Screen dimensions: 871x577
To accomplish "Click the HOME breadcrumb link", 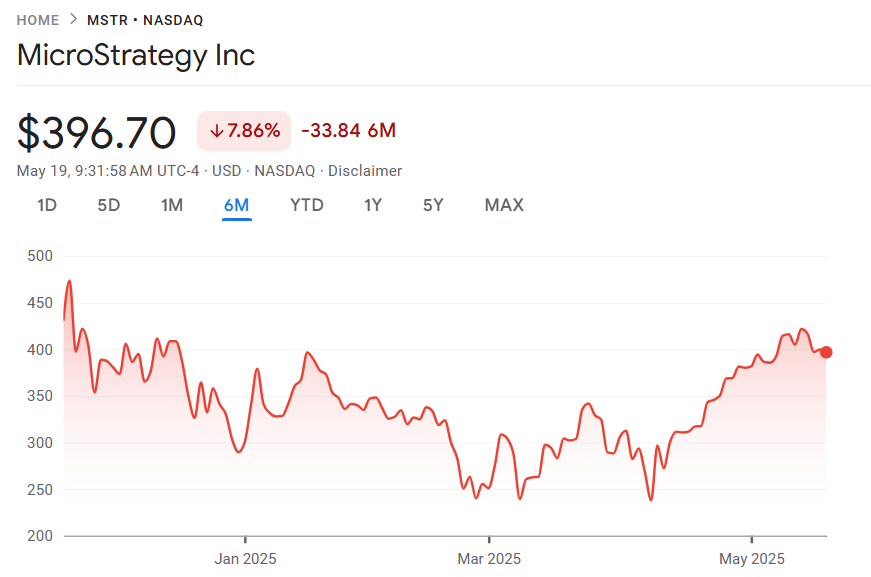I will [38, 20].
